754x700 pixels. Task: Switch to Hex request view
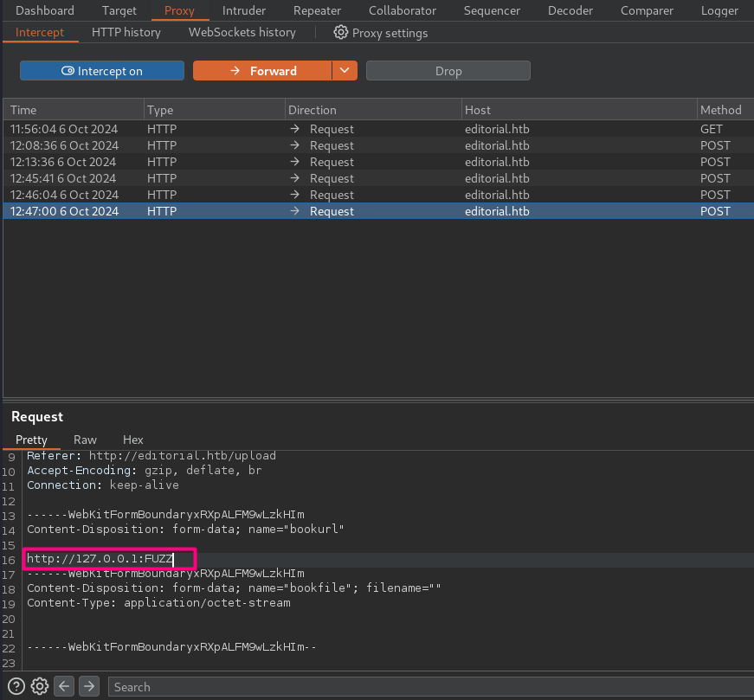pyautogui.click(x=132, y=440)
